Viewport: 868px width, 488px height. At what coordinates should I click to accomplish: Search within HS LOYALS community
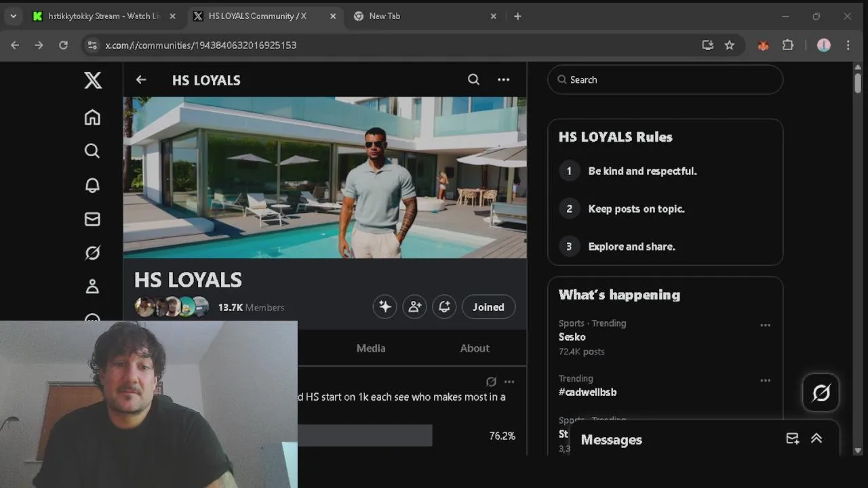click(473, 80)
